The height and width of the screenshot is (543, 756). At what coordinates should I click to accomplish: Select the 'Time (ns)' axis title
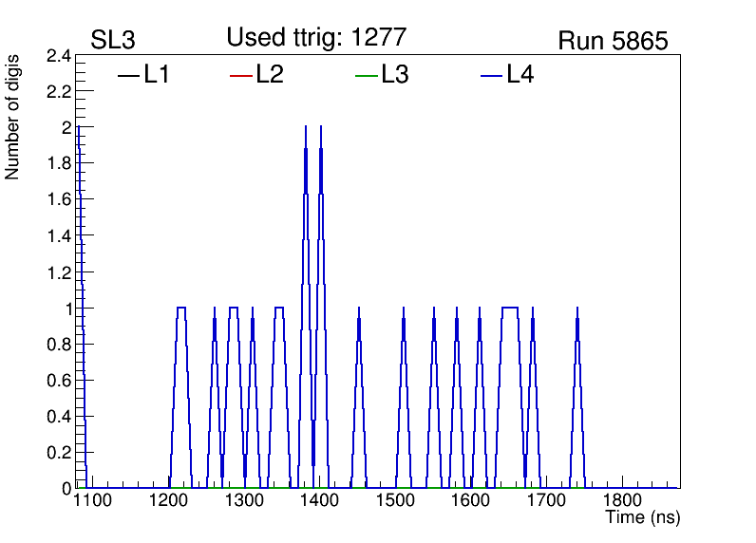pyautogui.click(x=643, y=518)
